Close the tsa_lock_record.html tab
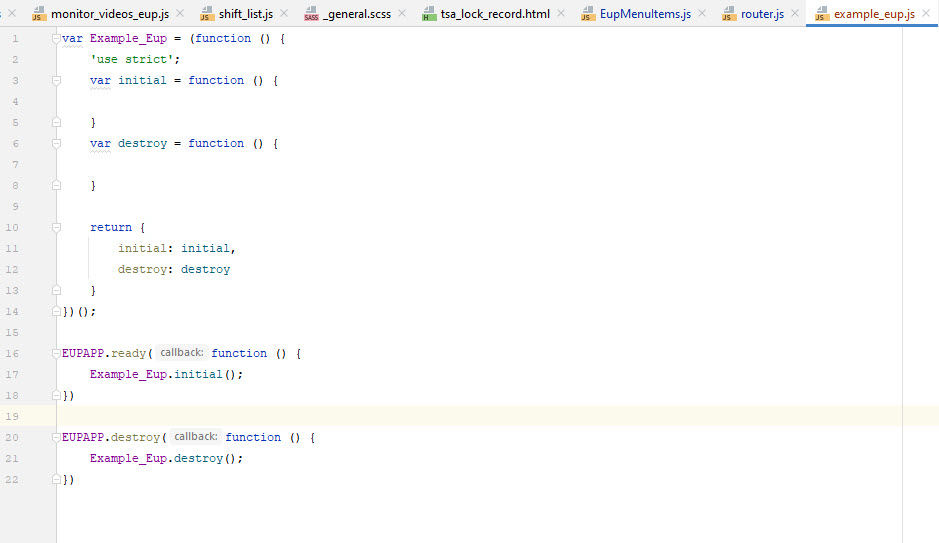Viewport: 939px width, 543px height. pos(561,13)
